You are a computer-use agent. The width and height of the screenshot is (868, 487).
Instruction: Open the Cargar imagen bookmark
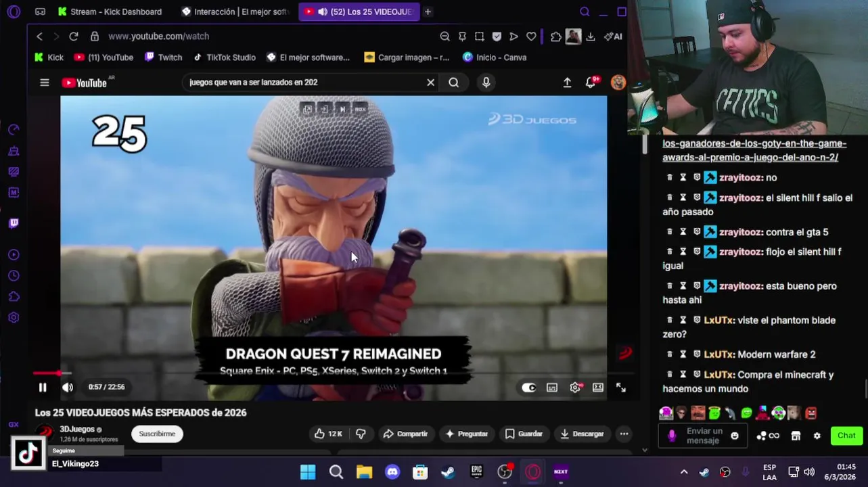(x=407, y=57)
